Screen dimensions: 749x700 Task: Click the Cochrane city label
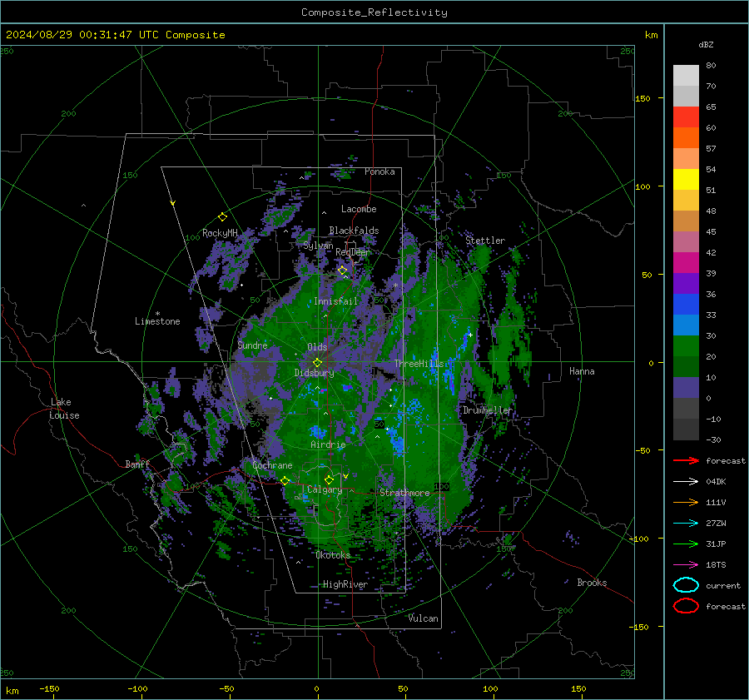272,465
